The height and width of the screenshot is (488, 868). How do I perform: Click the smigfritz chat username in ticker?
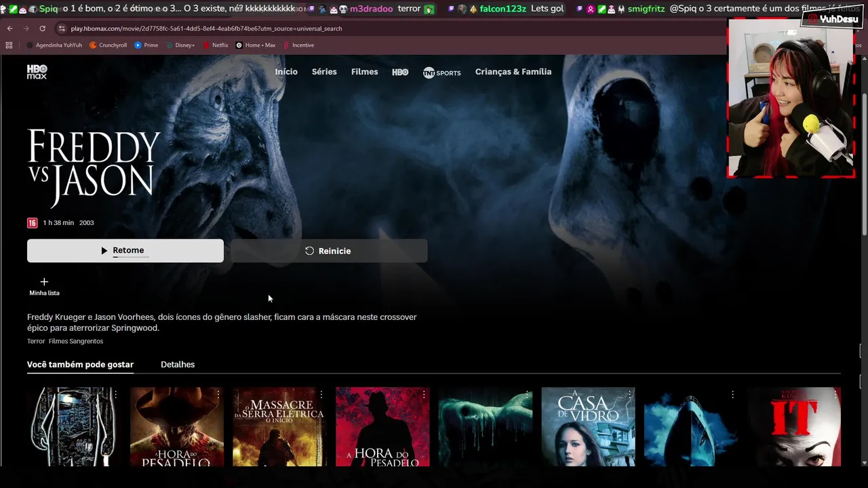(x=646, y=9)
